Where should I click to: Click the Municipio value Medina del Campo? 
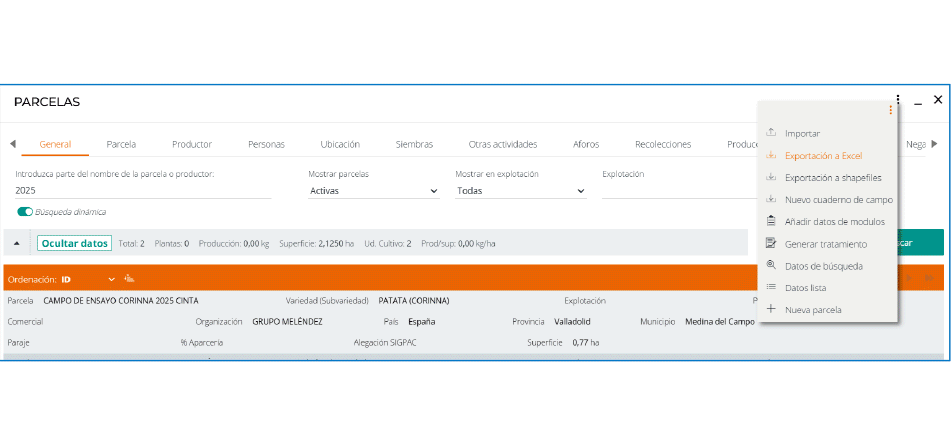coord(720,322)
